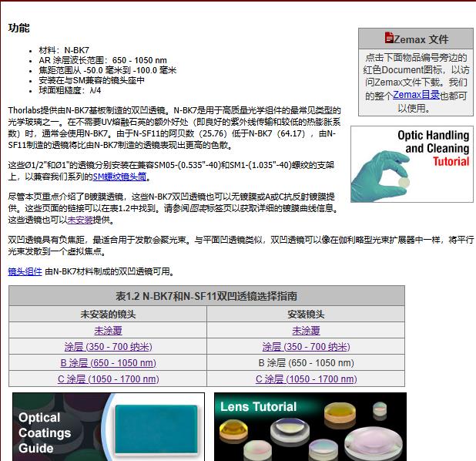This screenshot has width=476, height=461.
Task: Click the plain B 涂层 (650 - 1050 nm) cell
Action: coord(306,362)
